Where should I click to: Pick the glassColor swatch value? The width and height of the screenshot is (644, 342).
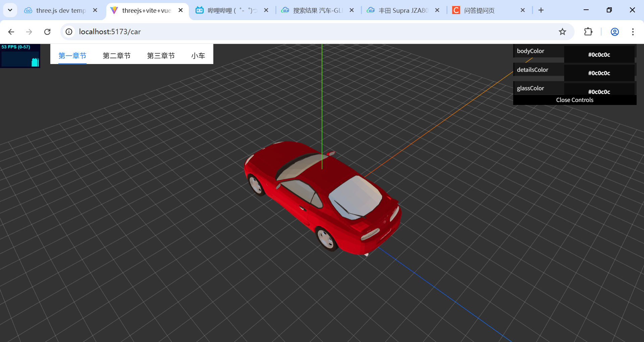(x=599, y=90)
